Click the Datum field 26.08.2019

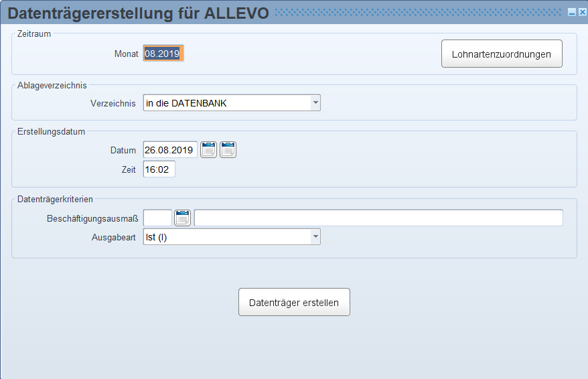coord(170,150)
